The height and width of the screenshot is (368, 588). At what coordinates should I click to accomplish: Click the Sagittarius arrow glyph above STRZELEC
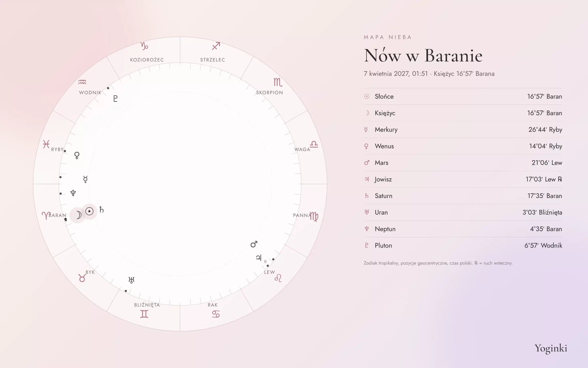[x=216, y=46]
